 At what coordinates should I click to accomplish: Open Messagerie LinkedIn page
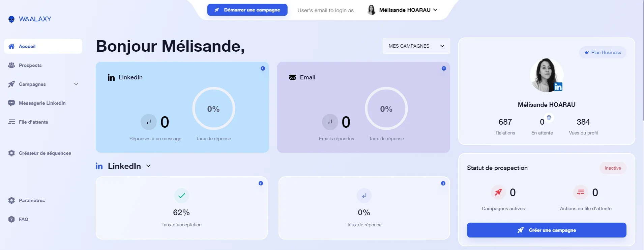(x=43, y=103)
